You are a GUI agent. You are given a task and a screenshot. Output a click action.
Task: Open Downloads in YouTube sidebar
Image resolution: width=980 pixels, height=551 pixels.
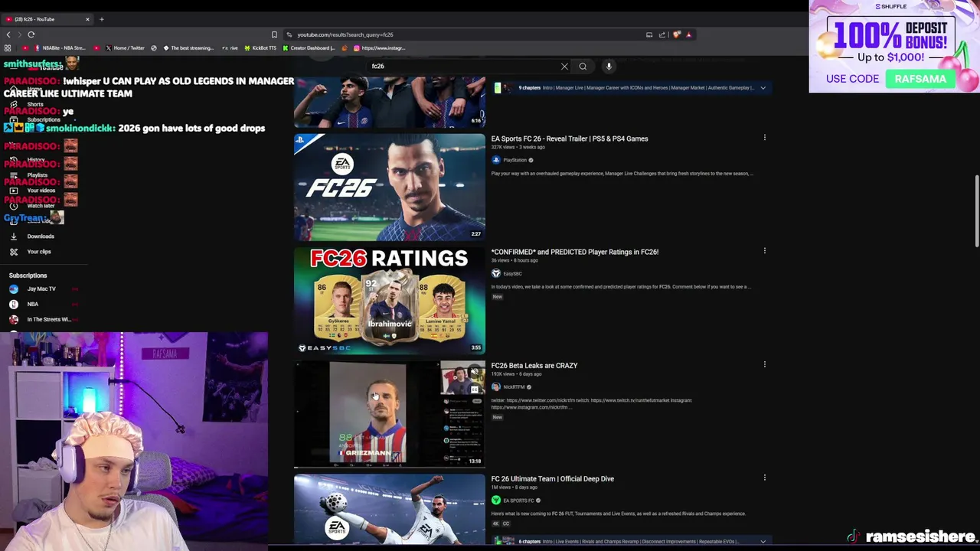[x=41, y=236]
